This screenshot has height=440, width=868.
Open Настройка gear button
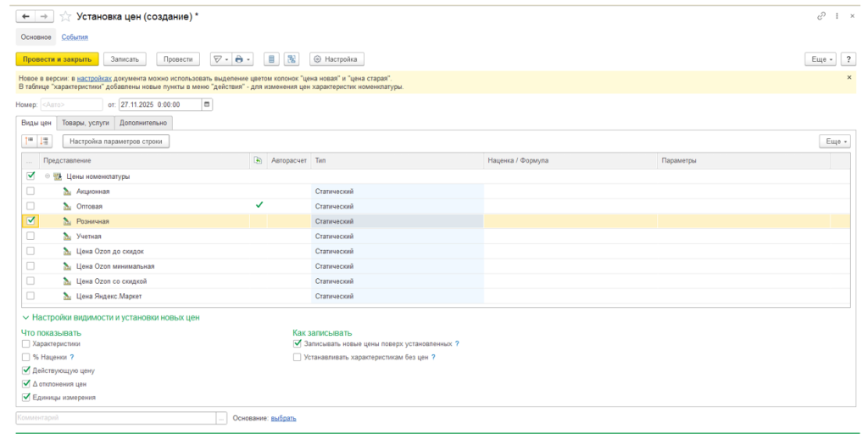click(x=337, y=59)
